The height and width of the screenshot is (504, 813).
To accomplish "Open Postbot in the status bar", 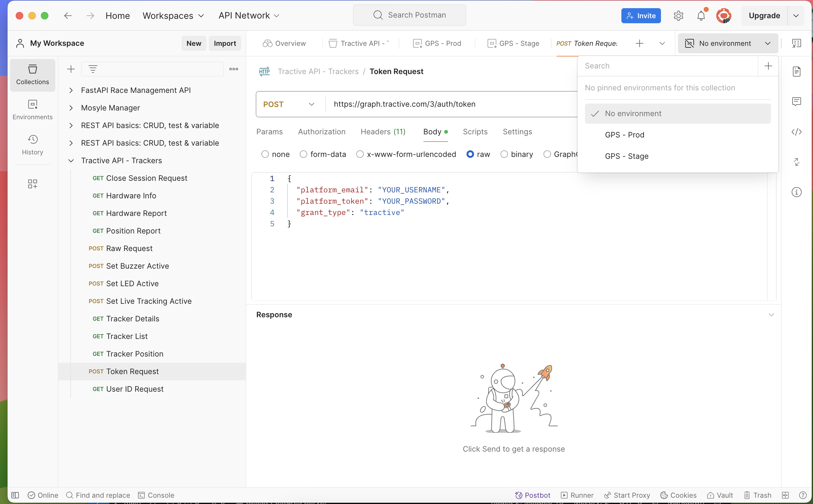I will [x=532, y=495].
